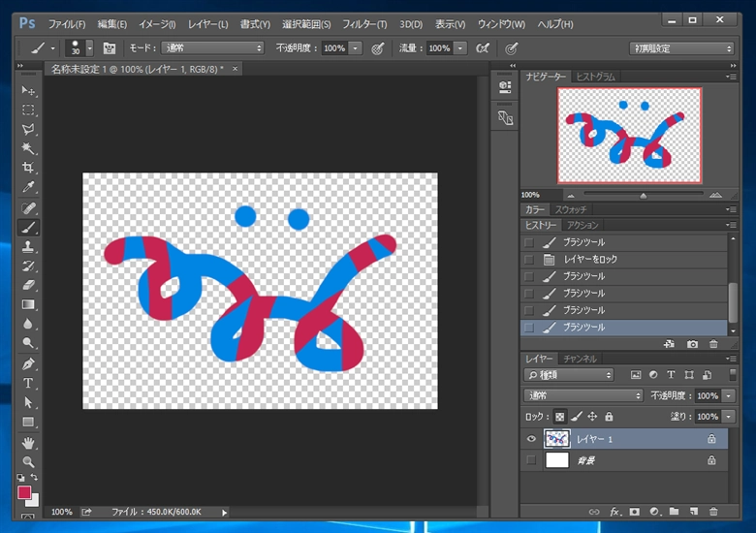
Task: Delete layer trash icon in Layers panel
Action: (713, 512)
